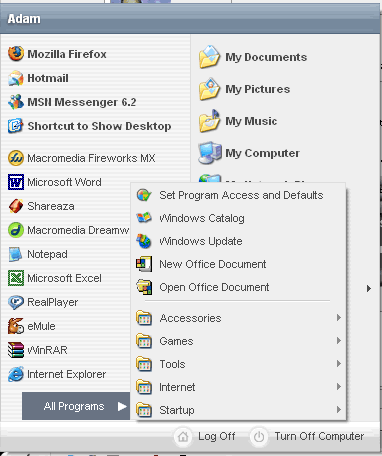The height and width of the screenshot is (456, 382).
Task: Click the Adam user name header
Action: pyautogui.click(x=24, y=19)
